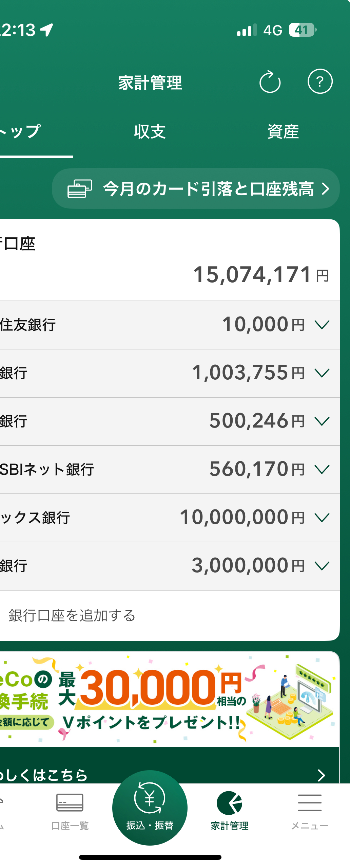350x868 pixels.
Task: Switch to the 収支 tab
Action: (x=150, y=131)
